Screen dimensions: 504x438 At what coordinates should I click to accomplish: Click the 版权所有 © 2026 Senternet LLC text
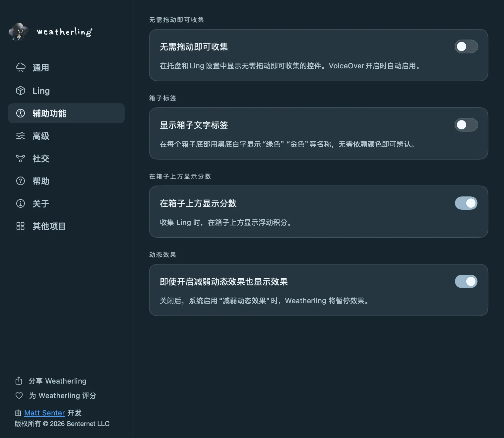[x=62, y=424]
